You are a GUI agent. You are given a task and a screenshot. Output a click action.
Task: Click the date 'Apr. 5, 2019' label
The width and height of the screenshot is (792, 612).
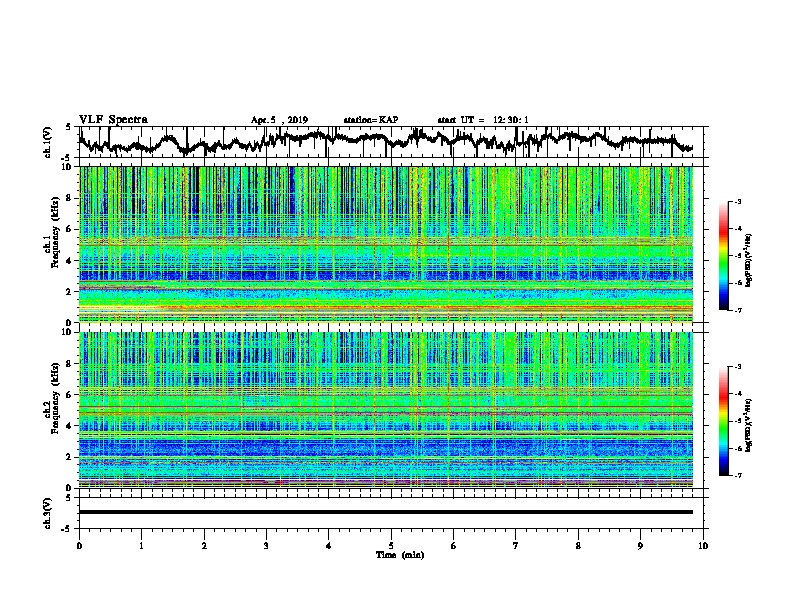tap(279, 120)
